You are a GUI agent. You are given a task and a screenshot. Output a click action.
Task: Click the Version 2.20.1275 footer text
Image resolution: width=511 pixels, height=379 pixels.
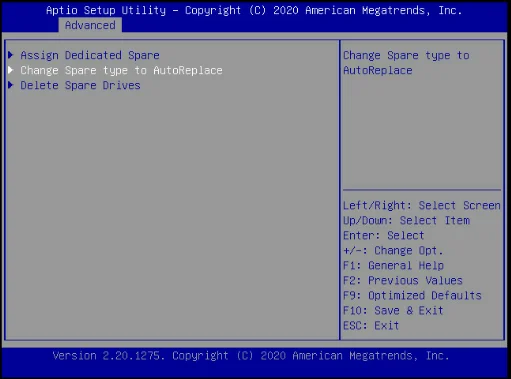[251, 356]
